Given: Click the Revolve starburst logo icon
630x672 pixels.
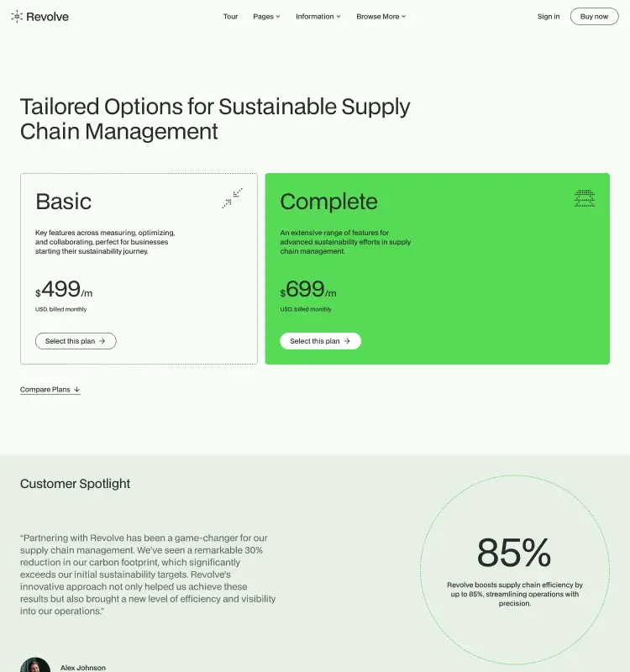Looking at the screenshot, I should pos(17,16).
